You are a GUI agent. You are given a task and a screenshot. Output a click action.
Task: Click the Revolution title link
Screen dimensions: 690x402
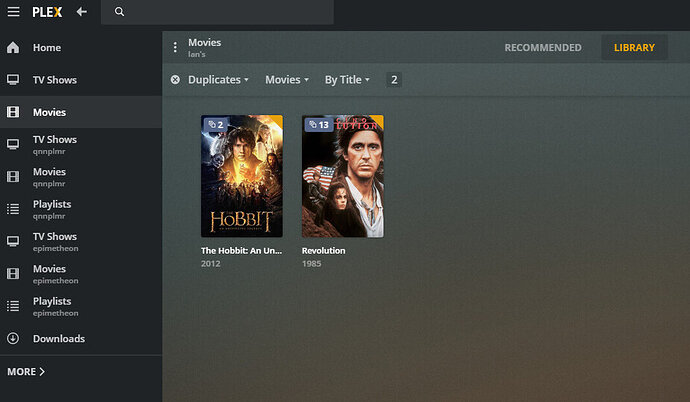(x=323, y=251)
